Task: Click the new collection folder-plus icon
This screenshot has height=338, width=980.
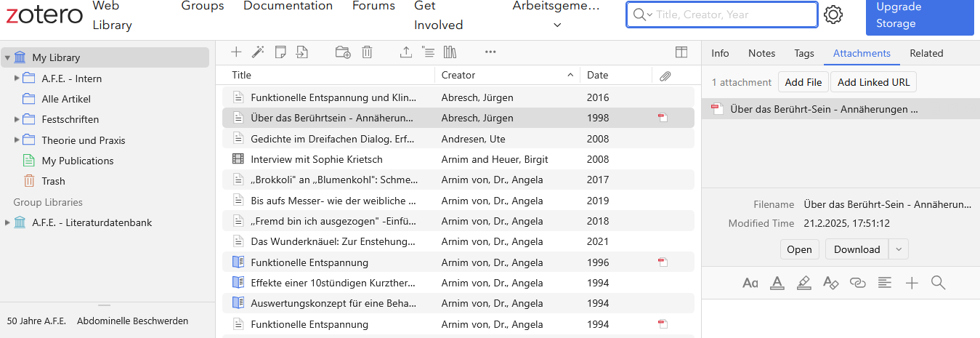Action: (x=343, y=52)
